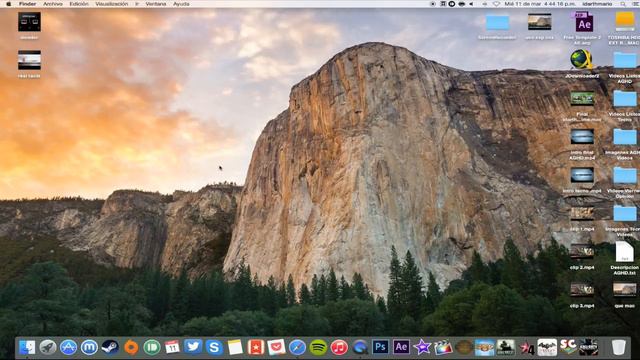This screenshot has width=640, height=360.
Task: Open the menu bar clock showing 4:44
Action: coord(540,4)
